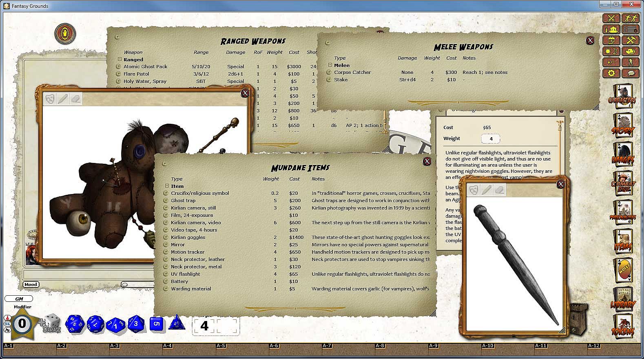Collapse the Ranged group in Ranged Weapons

pos(120,59)
